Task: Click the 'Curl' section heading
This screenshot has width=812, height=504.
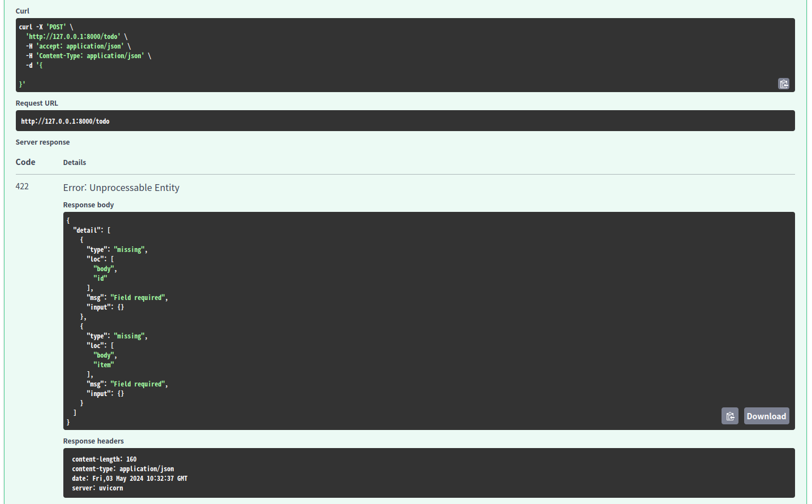Action: pos(23,11)
